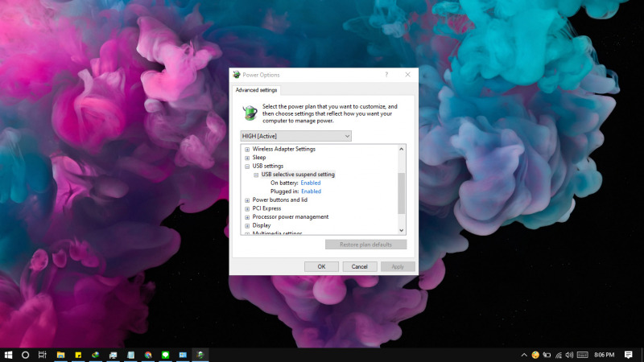This screenshot has height=362, width=644.
Task: Select the Display tree item
Action: [x=261, y=225]
